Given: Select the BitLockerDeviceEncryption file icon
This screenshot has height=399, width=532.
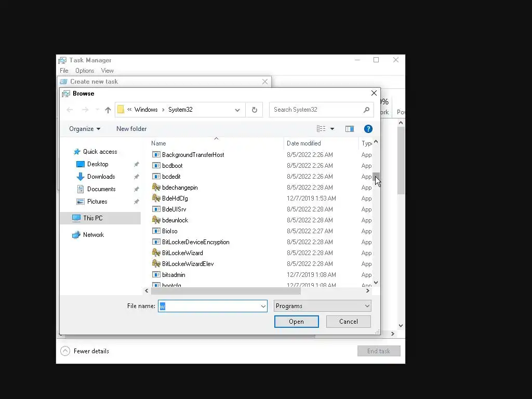Looking at the screenshot, I should coord(156,242).
